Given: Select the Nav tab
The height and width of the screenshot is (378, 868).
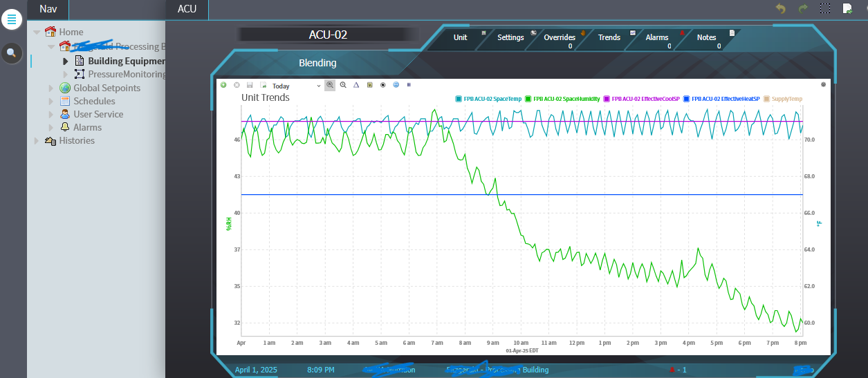Looking at the screenshot, I should coord(48,9).
